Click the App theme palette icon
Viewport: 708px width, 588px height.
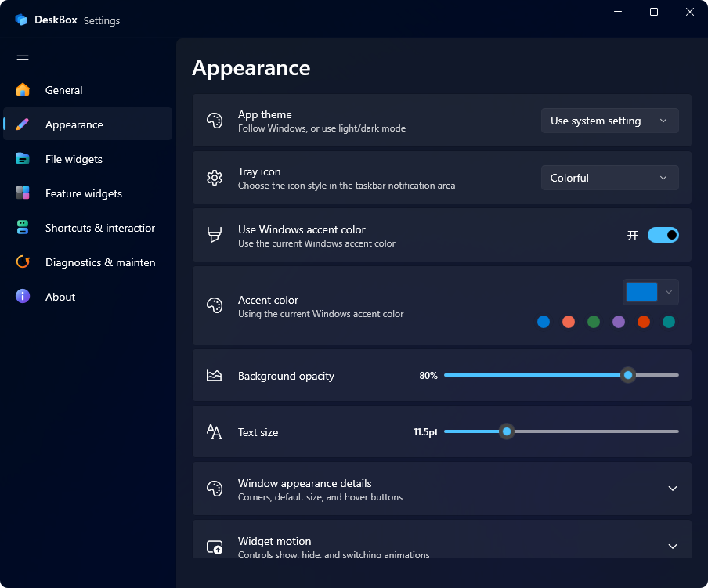215,121
